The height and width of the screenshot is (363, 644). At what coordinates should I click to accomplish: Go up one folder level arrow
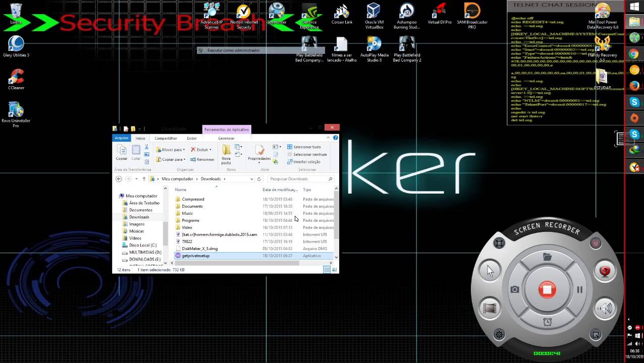[144, 179]
